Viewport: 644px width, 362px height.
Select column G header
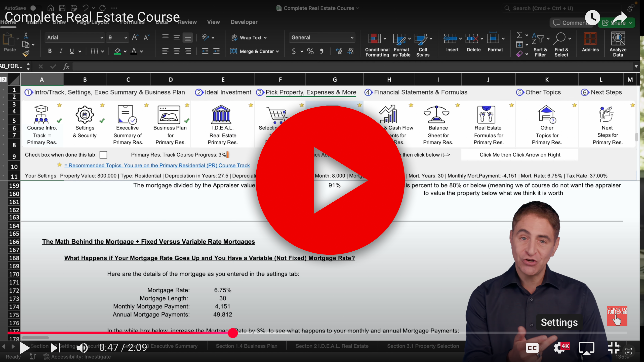[x=335, y=80]
